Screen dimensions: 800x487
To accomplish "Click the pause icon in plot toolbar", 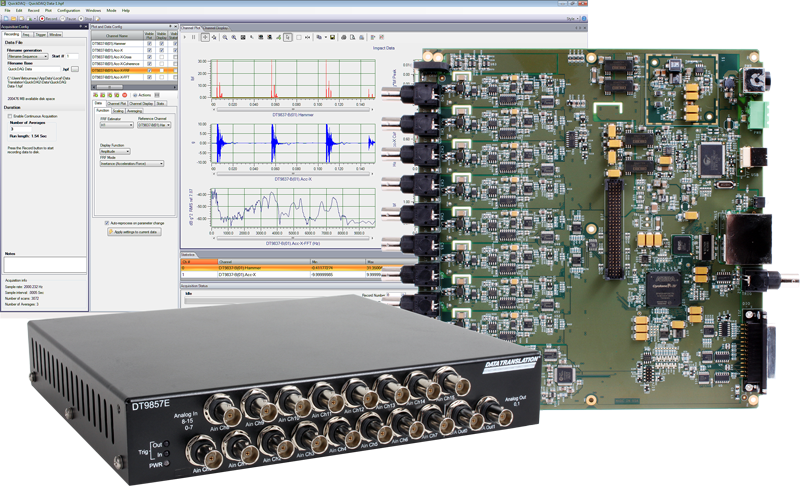I will [193, 37].
